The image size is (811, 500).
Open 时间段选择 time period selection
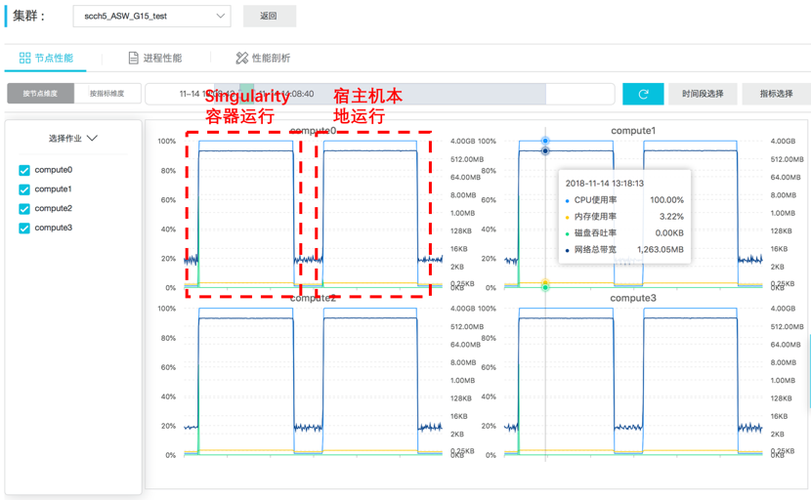[702, 94]
